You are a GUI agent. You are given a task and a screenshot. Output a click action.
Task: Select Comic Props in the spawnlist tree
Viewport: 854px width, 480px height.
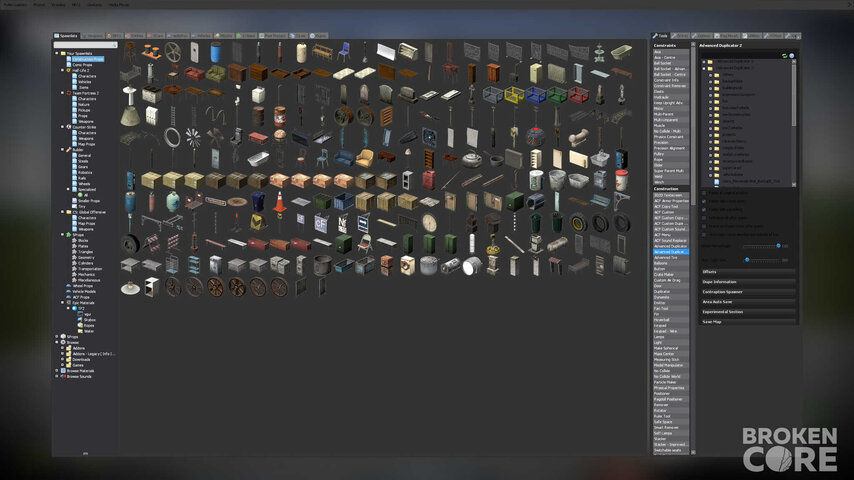(x=82, y=65)
